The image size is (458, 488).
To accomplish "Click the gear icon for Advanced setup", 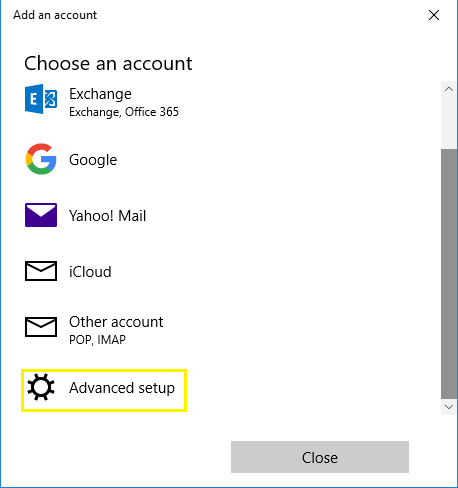I will click(41, 387).
